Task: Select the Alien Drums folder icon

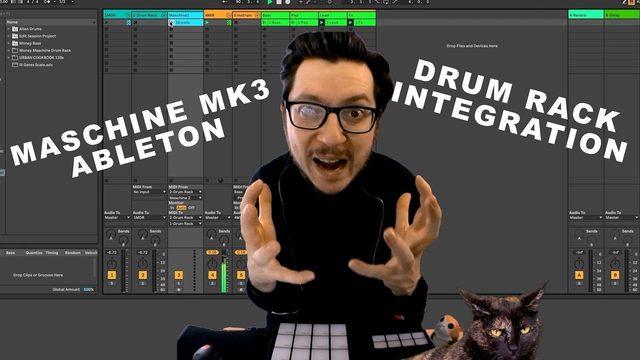Action: coord(15,29)
